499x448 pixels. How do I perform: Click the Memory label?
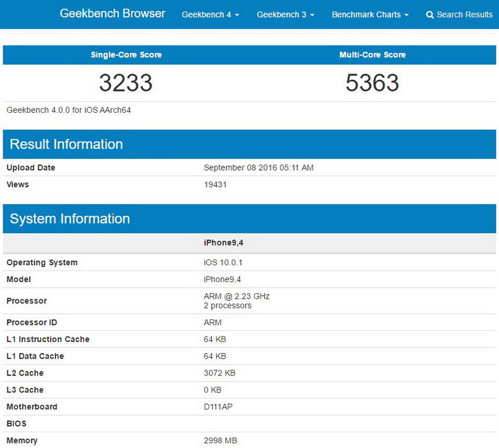[22, 440]
